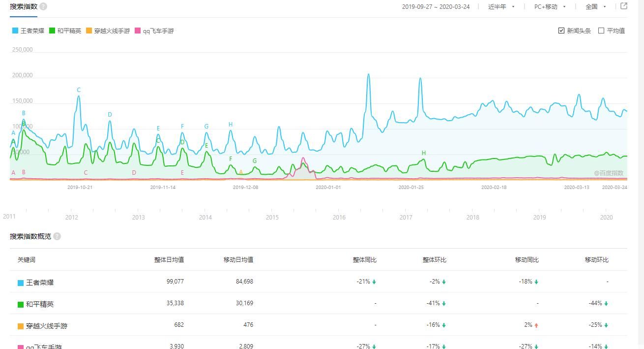Open the help icon beside 搜索指数概览

click(x=57, y=236)
